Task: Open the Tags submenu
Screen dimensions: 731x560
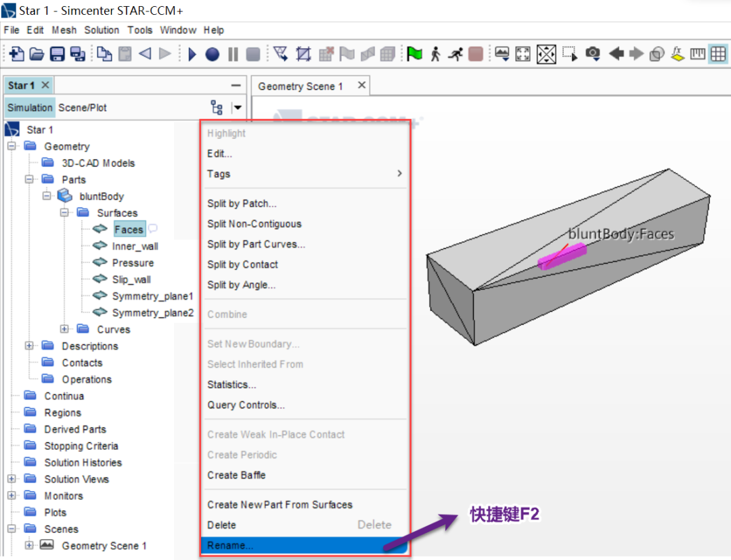Action: (305, 174)
